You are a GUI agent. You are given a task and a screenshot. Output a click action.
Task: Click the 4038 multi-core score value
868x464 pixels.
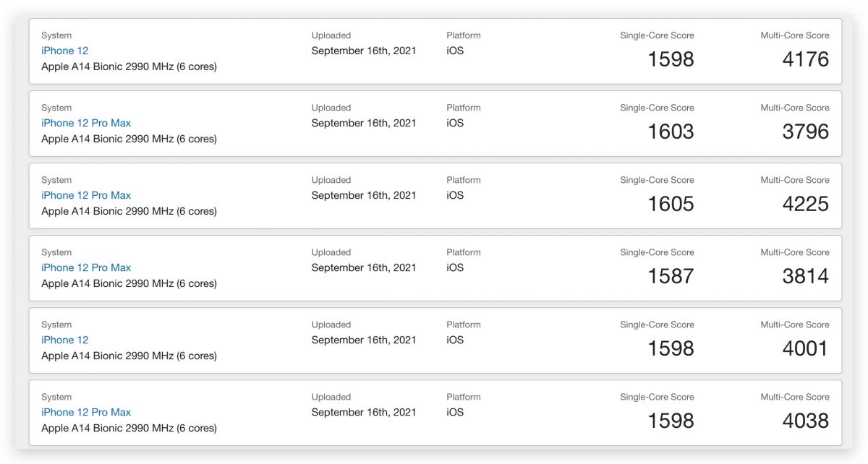[x=806, y=421]
